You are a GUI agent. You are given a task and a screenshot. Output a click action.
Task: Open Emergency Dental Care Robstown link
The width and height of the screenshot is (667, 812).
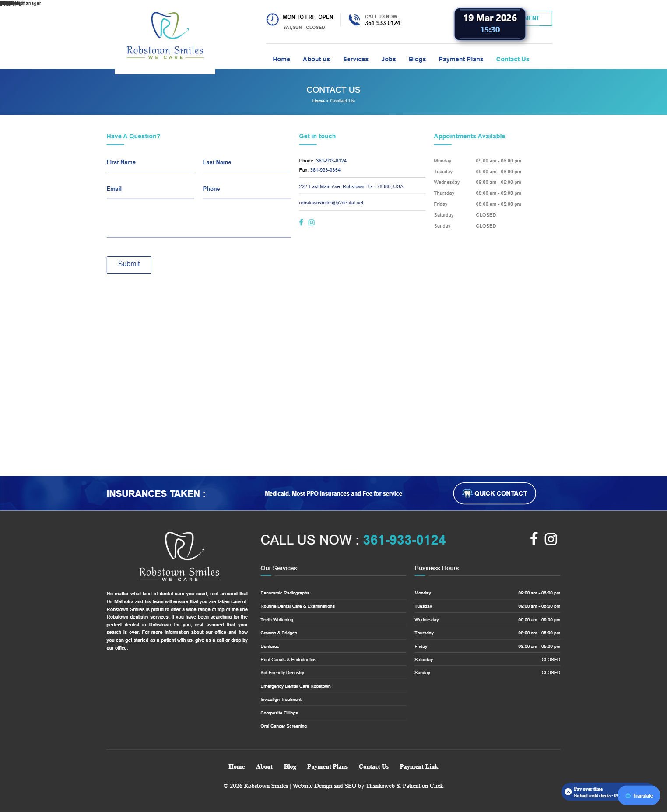(x=296, y=686)
